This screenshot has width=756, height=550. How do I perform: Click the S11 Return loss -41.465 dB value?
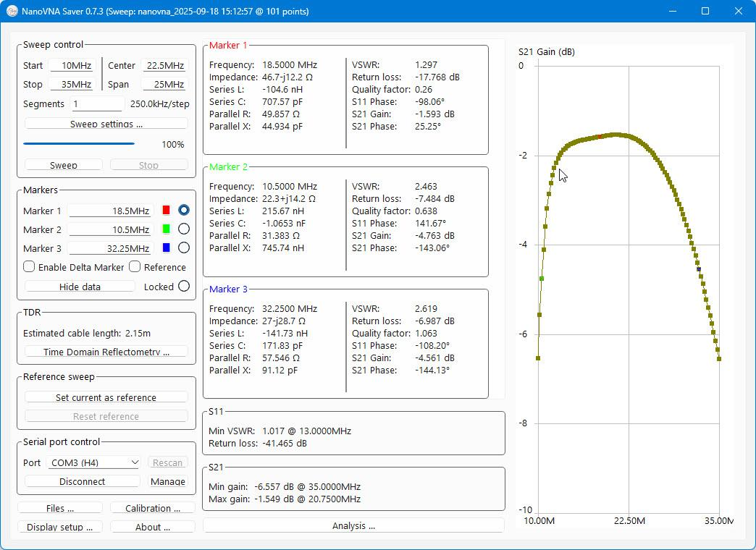(284, 443)
